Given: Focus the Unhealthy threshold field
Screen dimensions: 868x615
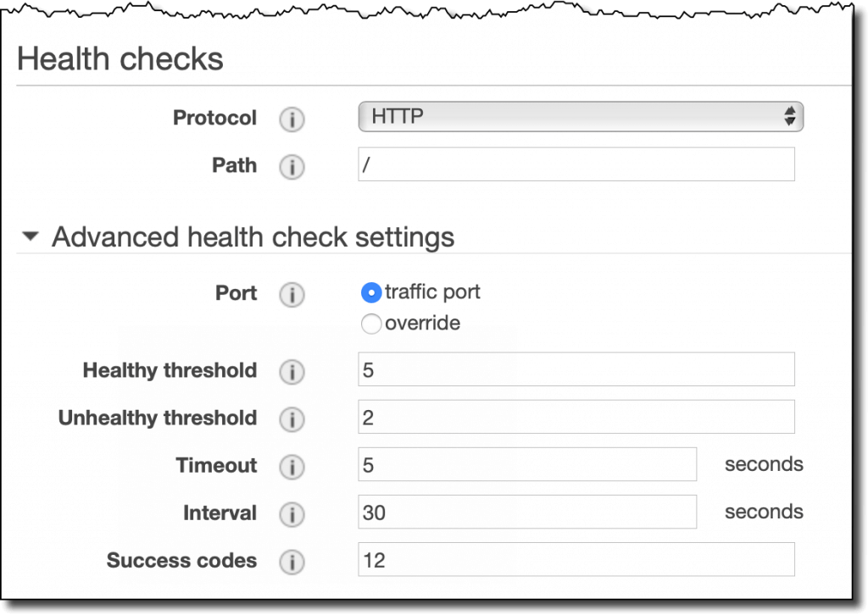Looking at the screenshot, I should pyautogui.click(x=576, y=417).
